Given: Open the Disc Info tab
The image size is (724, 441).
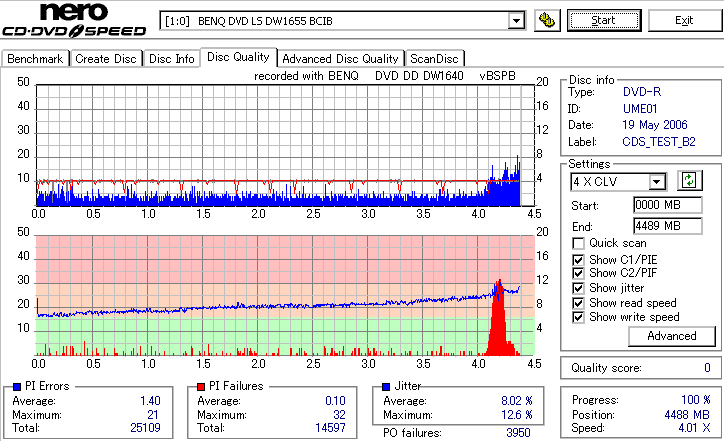Looking at the screenshot, I should point(172,59).
